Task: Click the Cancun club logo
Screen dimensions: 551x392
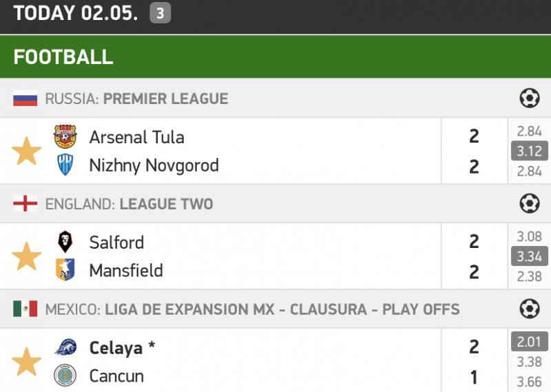Action: click(x=65, y=375)
